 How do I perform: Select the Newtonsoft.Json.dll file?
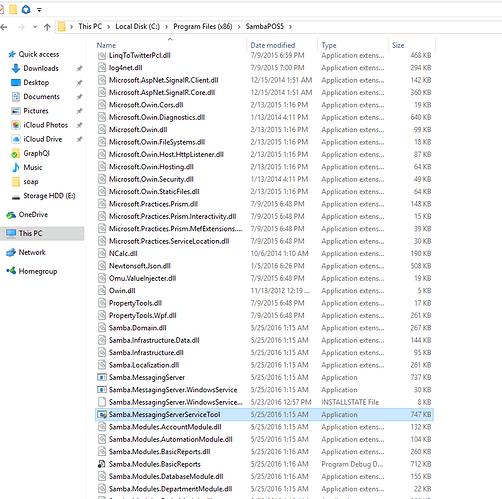pos(140,266)
